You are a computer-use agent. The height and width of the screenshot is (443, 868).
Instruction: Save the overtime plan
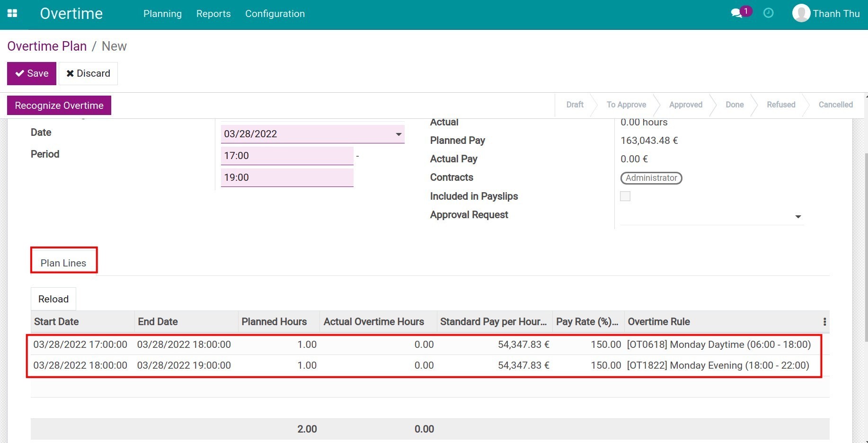click(x=32, y=73)
